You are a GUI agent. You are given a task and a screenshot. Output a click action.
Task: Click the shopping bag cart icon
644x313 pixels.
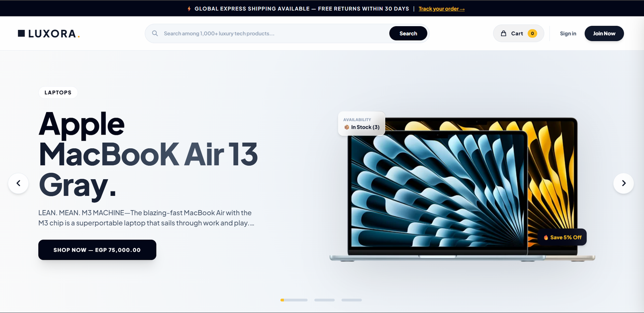point(504,33)
